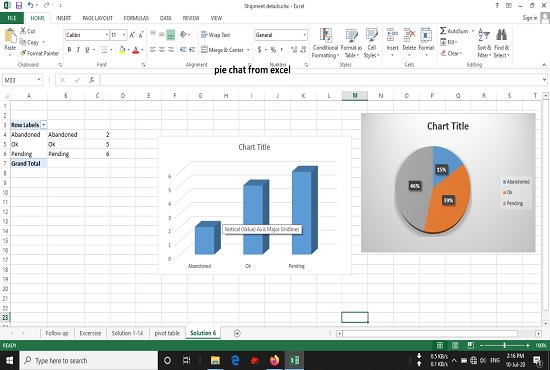Open the font name Calibri dropdown

pyautogui.click(x=106, y=35)
